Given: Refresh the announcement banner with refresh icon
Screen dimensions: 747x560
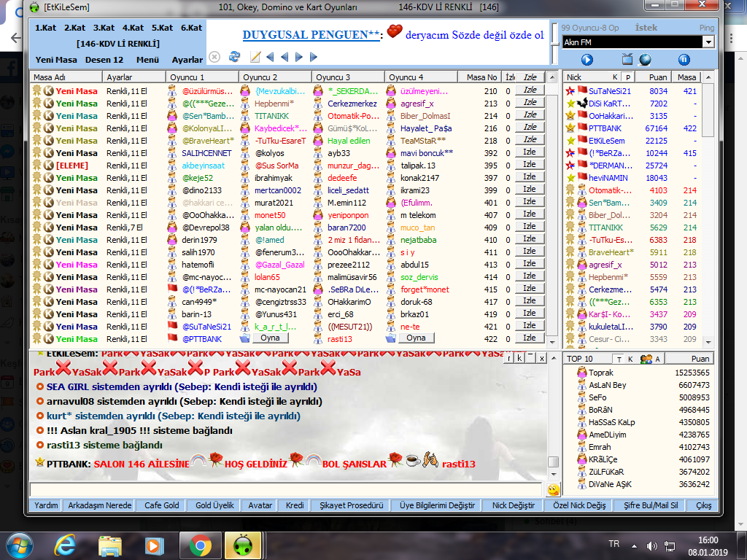Looking at the screenshot, I should point(234,57).
